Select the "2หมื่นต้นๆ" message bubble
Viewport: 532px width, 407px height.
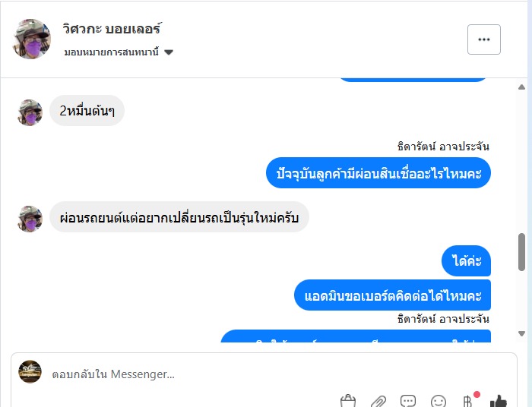(87, 111)
